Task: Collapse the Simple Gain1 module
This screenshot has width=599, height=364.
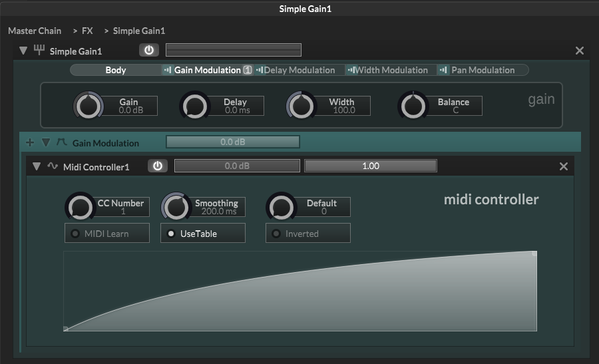Action: pyautogui.click(x=23, y=51)
